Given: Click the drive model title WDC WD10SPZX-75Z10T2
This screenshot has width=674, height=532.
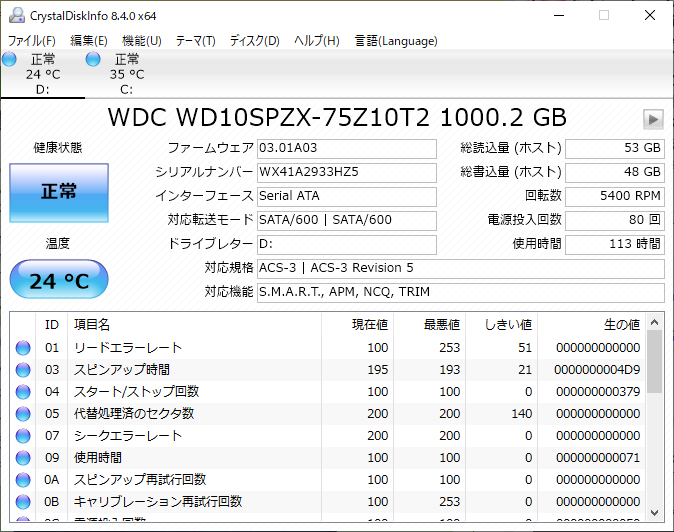Looking at the screenshot, I should tap(268, 117).
